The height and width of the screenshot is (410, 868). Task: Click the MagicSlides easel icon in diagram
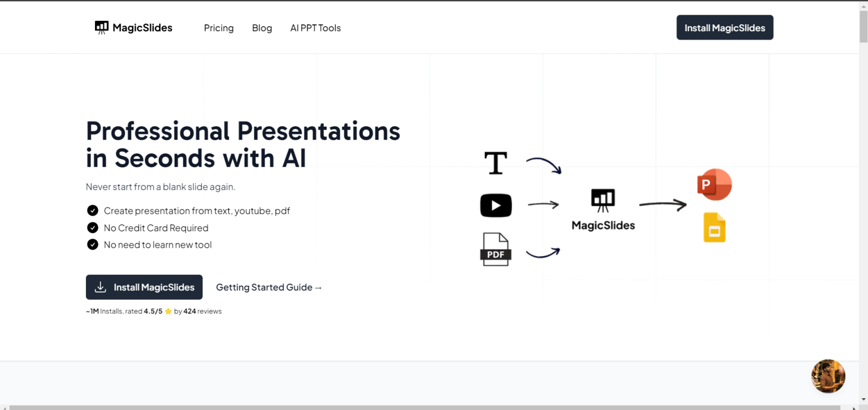(x=603, y=200)
